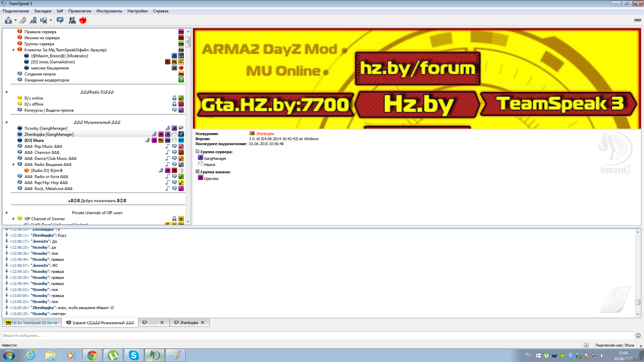Image resolution: width=644 pixels, height=362 pixels.
Task: Select user [Radio DJ] ®jim®
Action: [47, 171]
